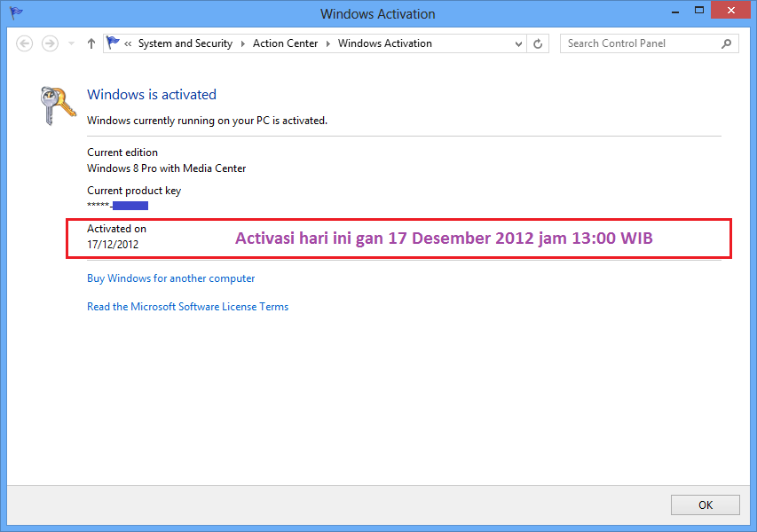
Task: Expand arrow after Action Center
Action: click(x=327, y=44)
